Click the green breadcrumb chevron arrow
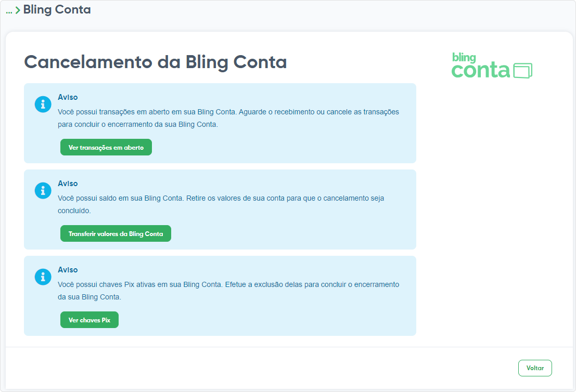 pos(18,10)
